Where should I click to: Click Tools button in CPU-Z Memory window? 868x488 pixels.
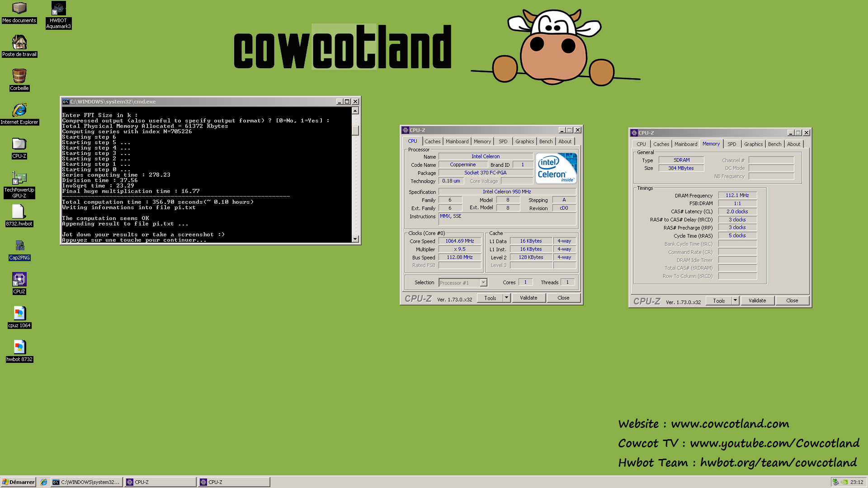719,301
